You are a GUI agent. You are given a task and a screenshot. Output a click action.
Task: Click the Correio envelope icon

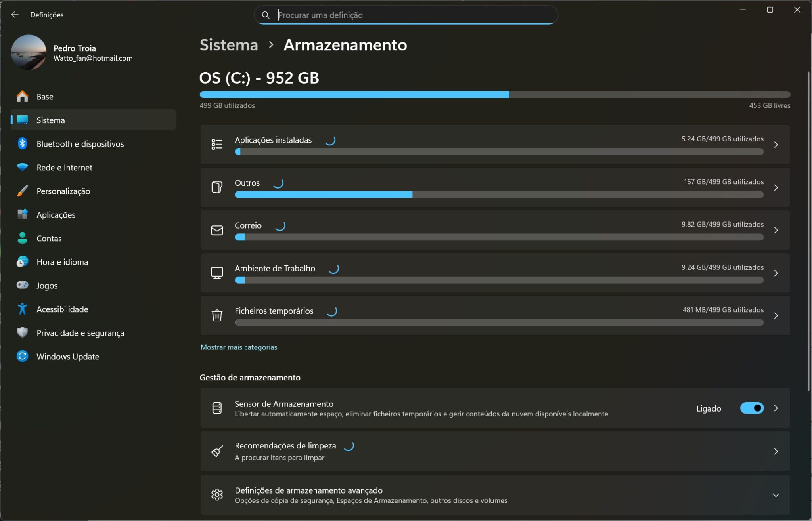click(x=217, y=230)
